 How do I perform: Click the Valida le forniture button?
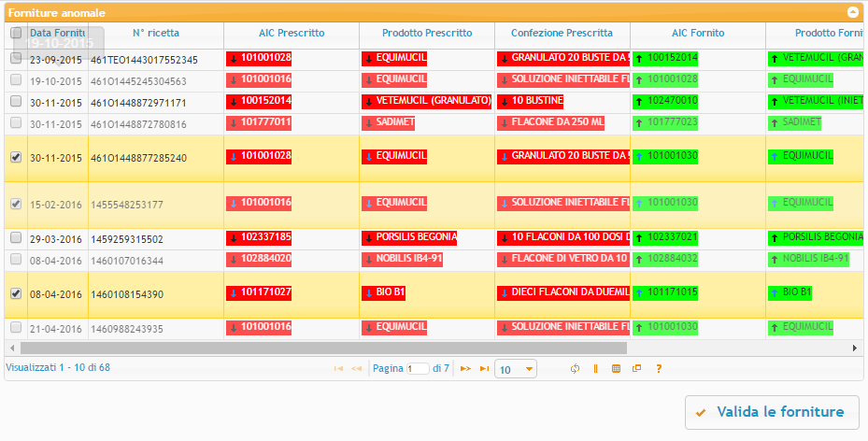point(772,412)
